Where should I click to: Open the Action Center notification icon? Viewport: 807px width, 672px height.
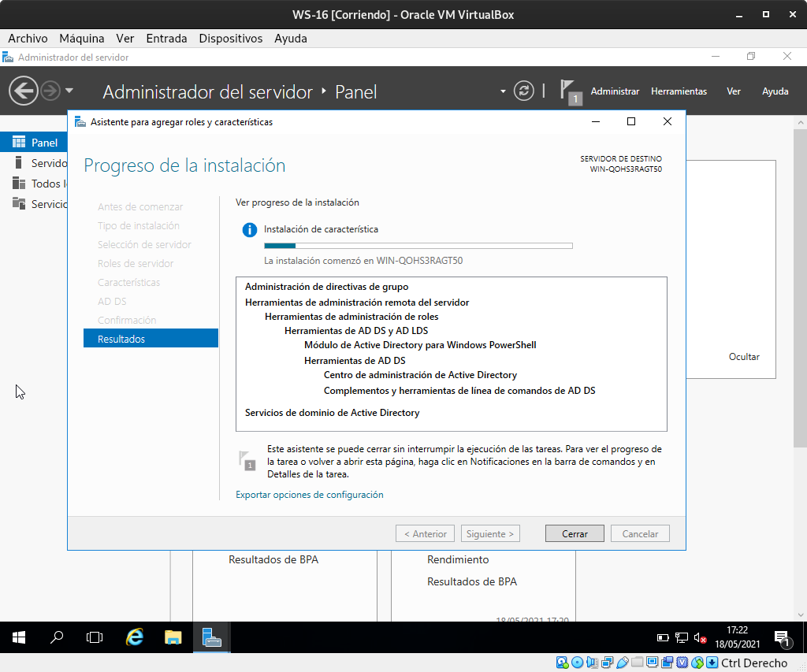point(781,637)
